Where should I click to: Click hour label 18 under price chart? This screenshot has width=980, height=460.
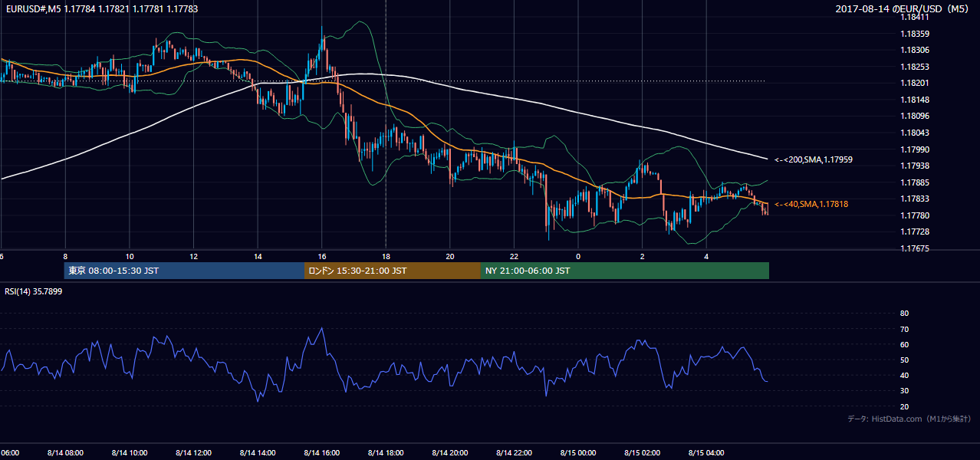click(x=386, y=256)
